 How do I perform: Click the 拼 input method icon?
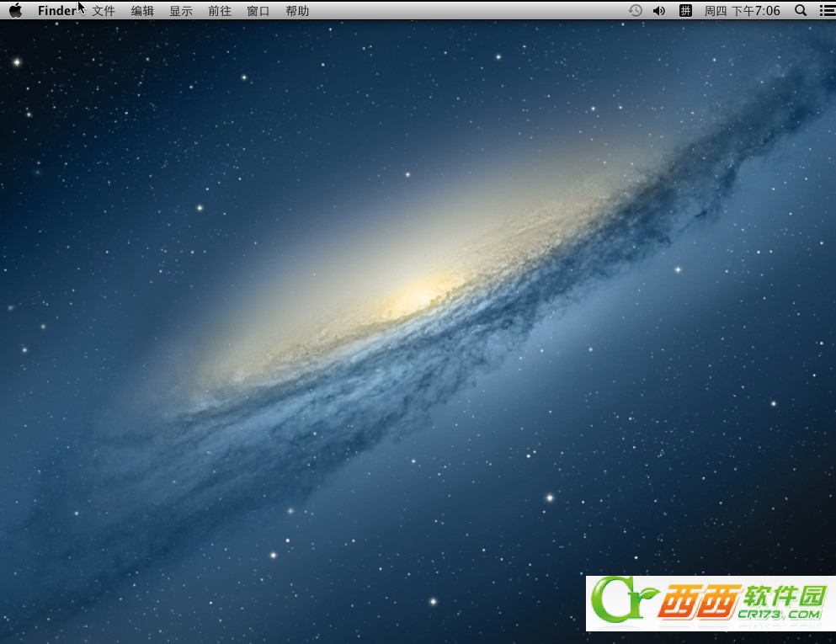[685, 11]
